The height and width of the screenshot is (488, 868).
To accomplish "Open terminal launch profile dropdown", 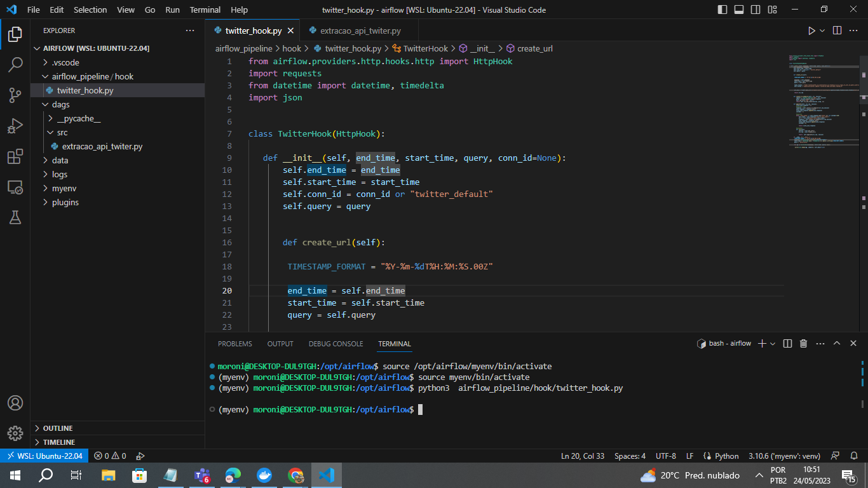I will (773, 343).
